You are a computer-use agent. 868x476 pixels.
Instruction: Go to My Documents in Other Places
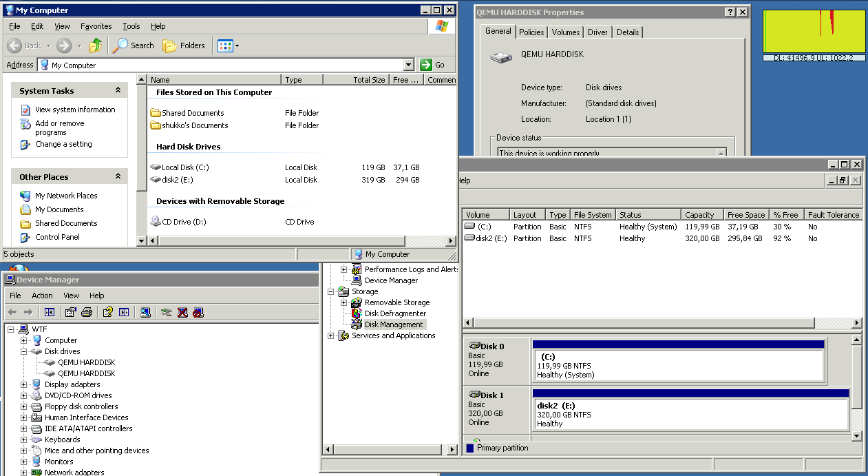pos(59,209)
